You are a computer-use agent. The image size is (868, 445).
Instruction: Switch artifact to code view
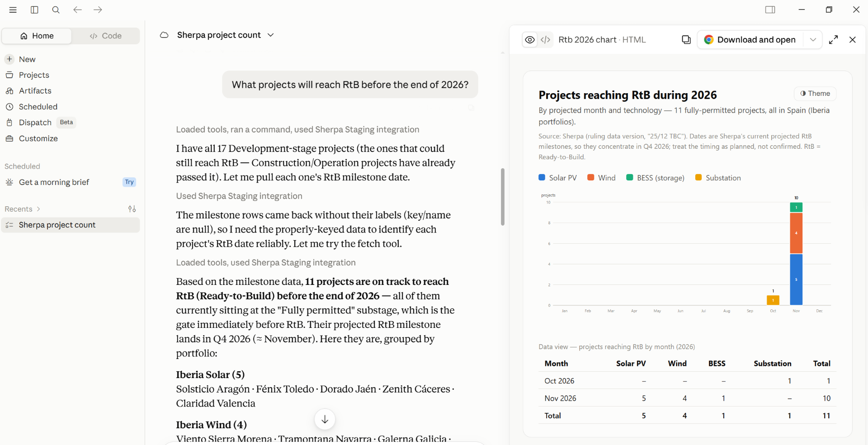(546, 40)
